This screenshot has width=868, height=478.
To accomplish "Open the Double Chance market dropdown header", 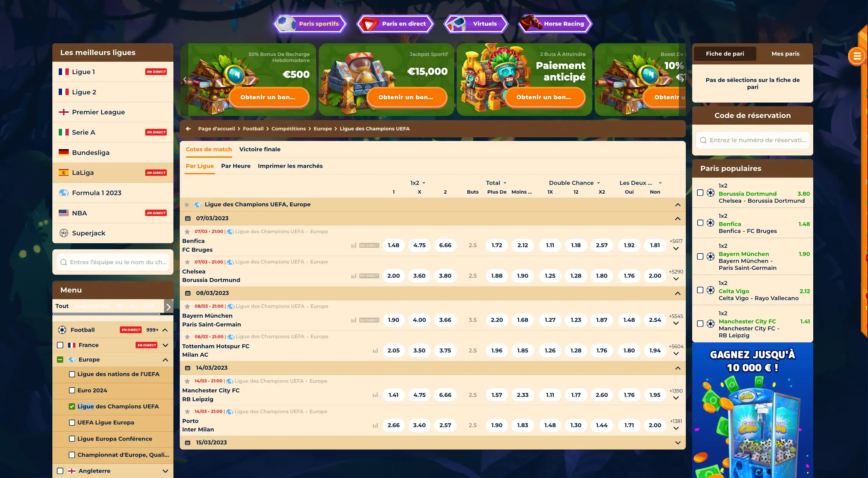I will (x=574, y=183).
